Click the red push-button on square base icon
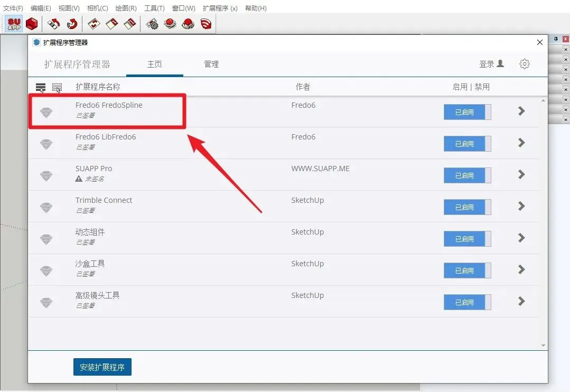 point(170,24)
